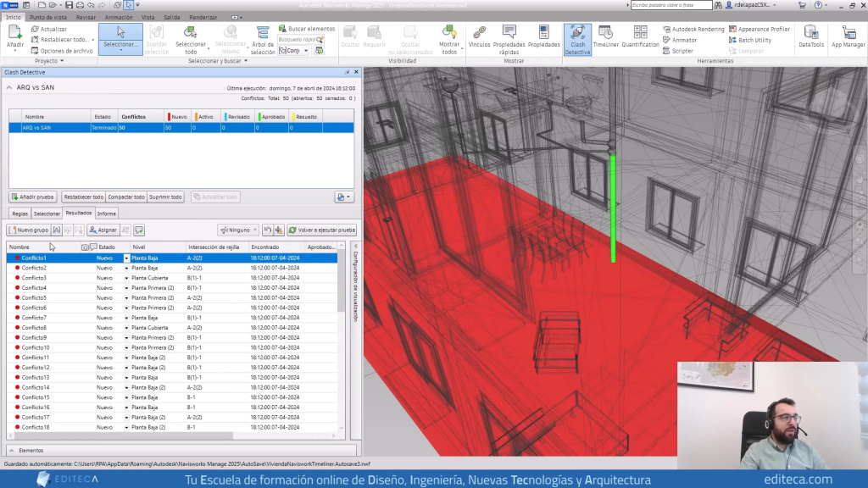This screenshot has width=868, height=488.
Task: Open file from the quick access toolbar
Action: 53,5
